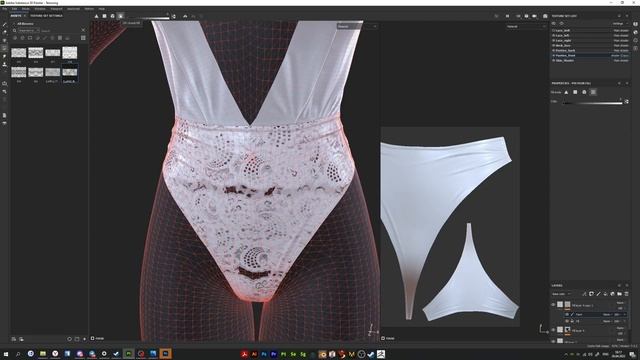Toggle visibility of Lace_right texture set
The width and height of the screenshot is (640, 360).
click(553, 40)
